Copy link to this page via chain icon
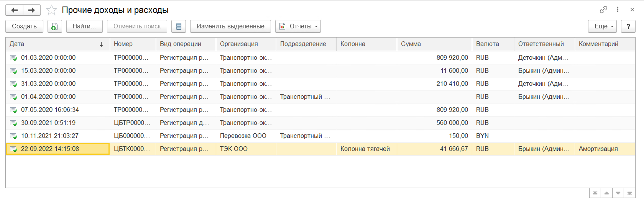Viewport: 644px width, 203px height. click(x=603, y=10)
